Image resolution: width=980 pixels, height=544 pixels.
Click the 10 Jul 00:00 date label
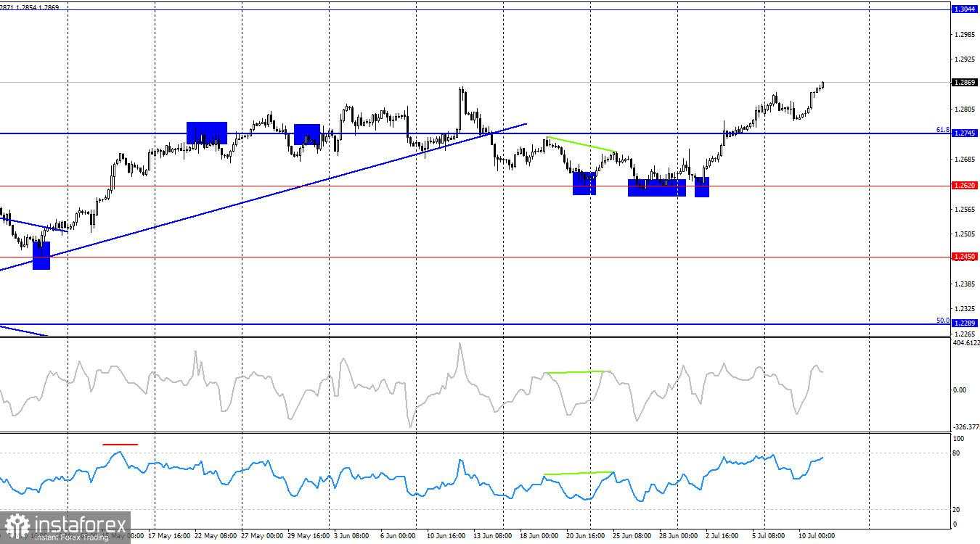pyautogui.click(x=817, y=536)
